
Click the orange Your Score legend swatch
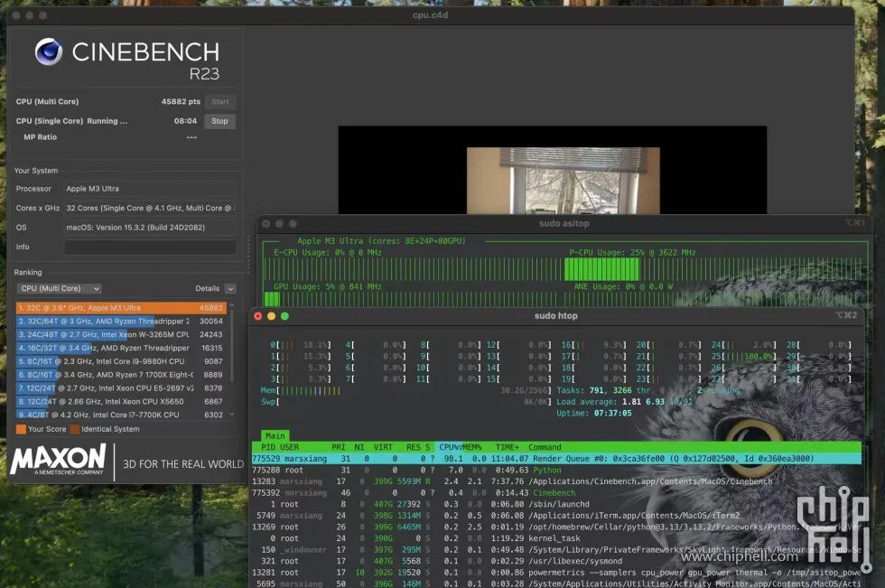(21, 429)
